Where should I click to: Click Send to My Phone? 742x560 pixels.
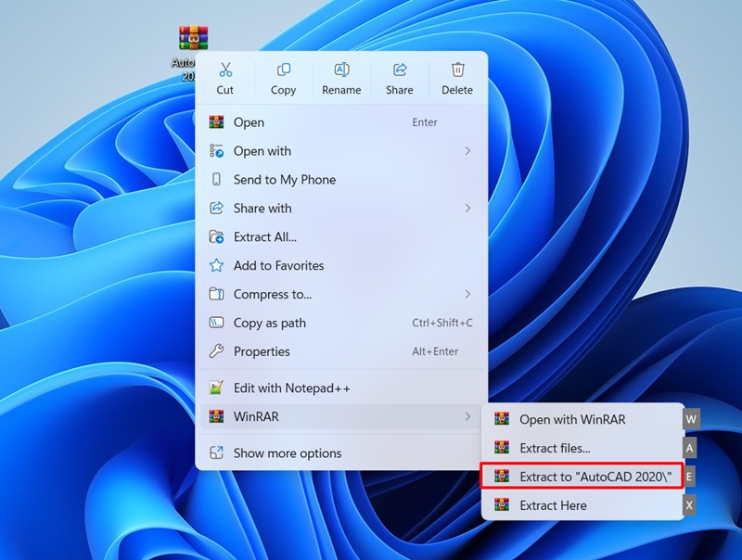pos(284,180)
